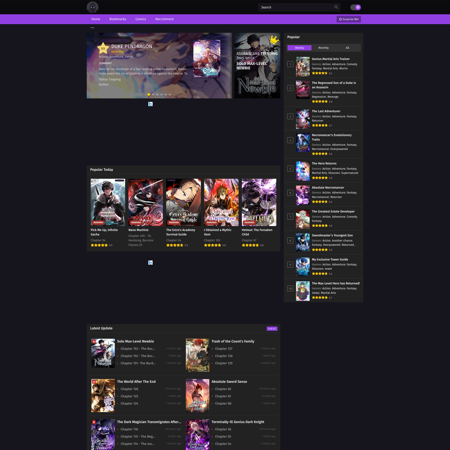Open the Comics menu item
This screenshot has height=450, width=450.
(x=141, y=19)
